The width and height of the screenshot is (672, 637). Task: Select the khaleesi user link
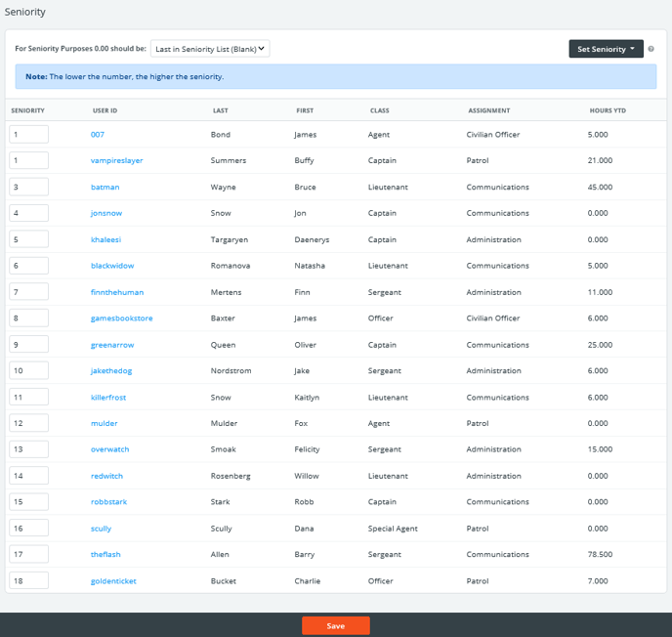point(106,239)
